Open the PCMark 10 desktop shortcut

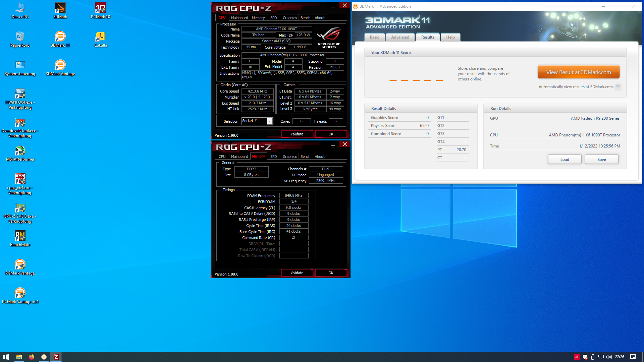click(x=100, y=10)
